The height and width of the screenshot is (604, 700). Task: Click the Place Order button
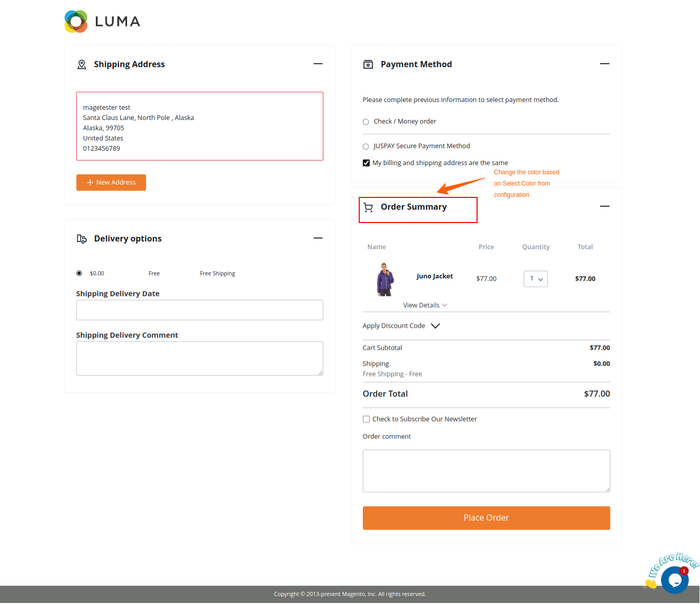coord(486,518)
